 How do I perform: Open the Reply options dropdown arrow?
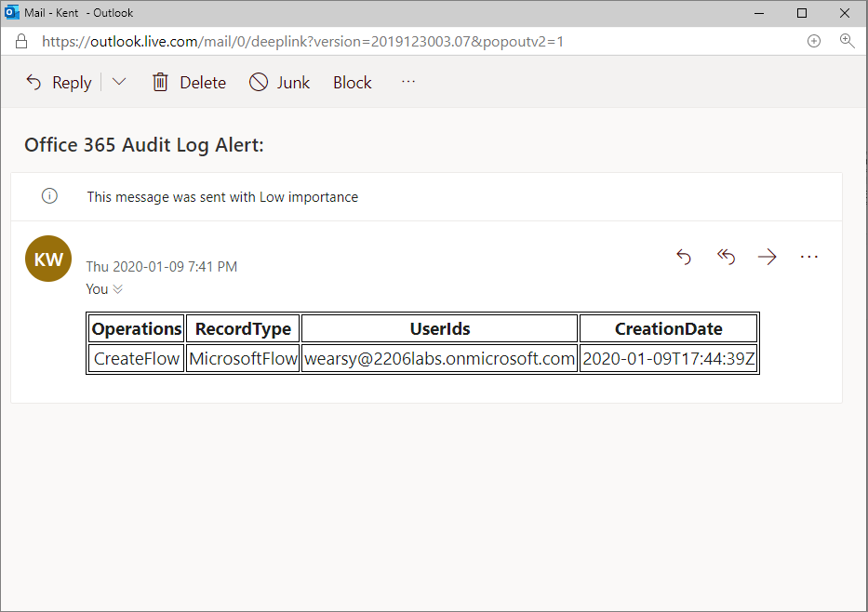(x=118, y=82)
